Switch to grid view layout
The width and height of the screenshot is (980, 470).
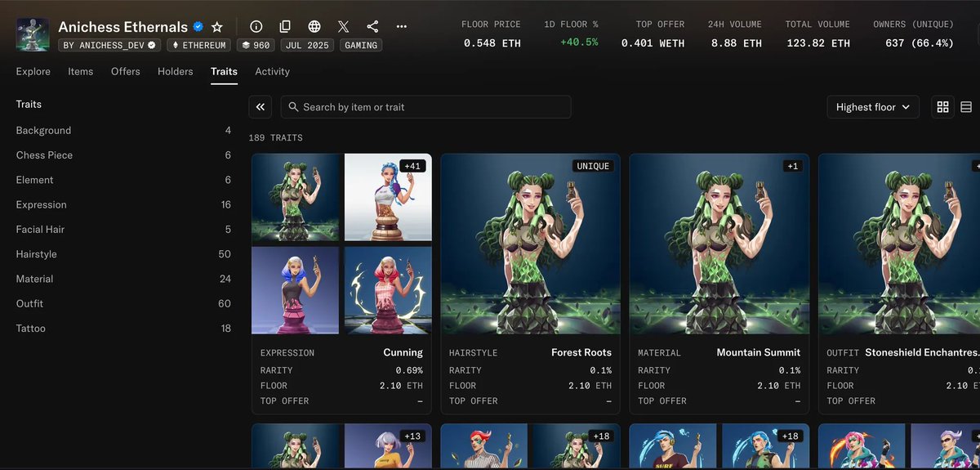tap(943, 107)
